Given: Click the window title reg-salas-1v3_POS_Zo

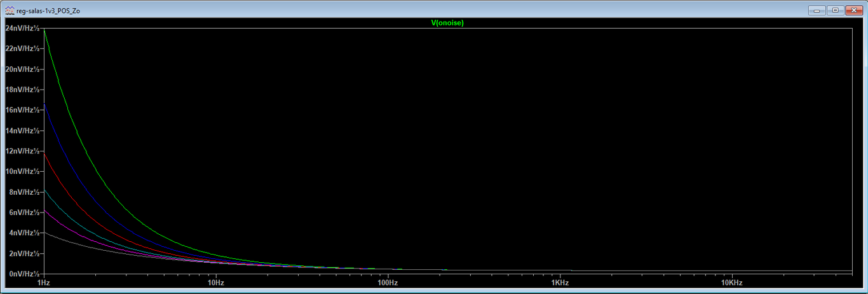Looking at the screenshot, I should pyautogui.click(x=48, y=11).
